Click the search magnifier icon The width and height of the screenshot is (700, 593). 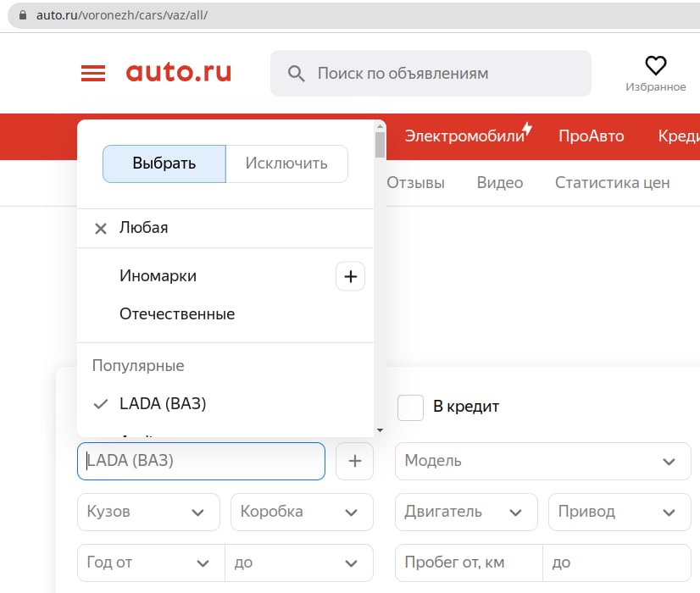click(296, 73)
